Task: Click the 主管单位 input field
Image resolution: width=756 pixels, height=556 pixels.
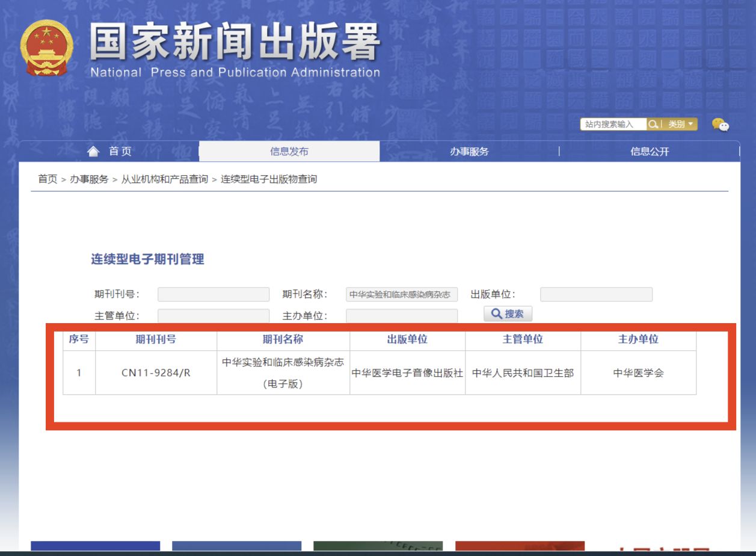Action: pyautogui.click(x=214, y=316)
